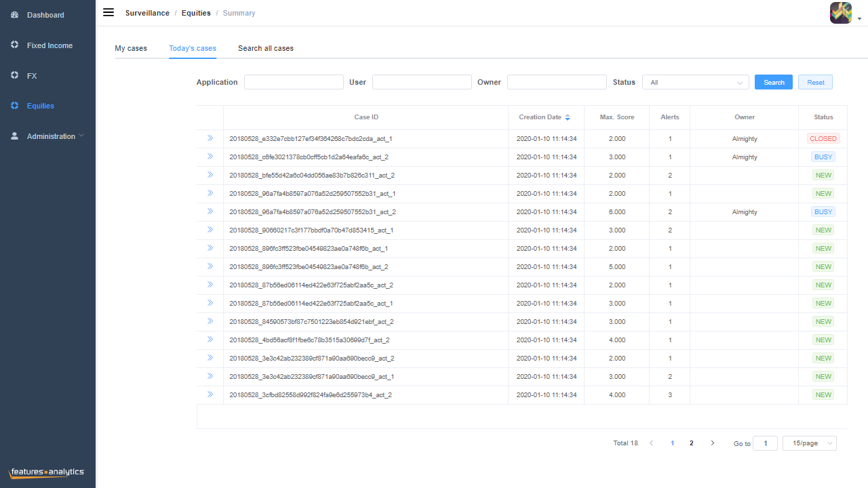Viewport: 868px width, 488px height.
Task: Click the Administration user icon
Action: coord(15,136)
